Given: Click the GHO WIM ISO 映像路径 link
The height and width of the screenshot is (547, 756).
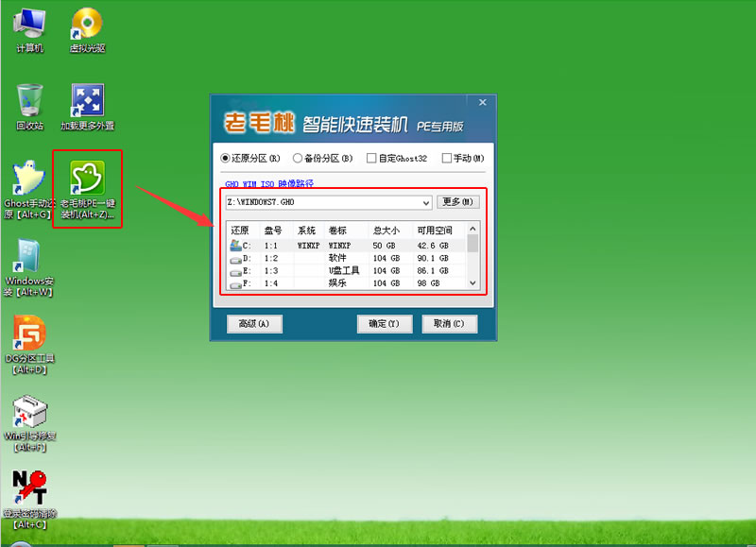Looking at the screenshot, I should coord(269,183).
